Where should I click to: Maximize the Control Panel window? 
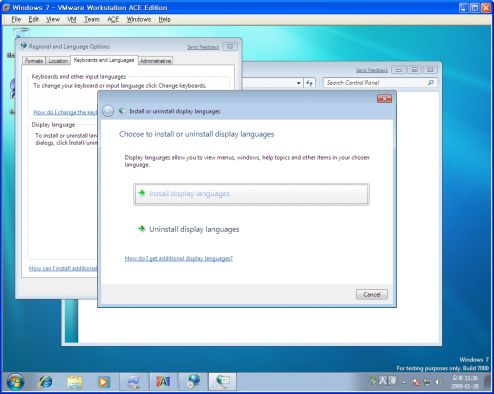(x=414, y=70)
